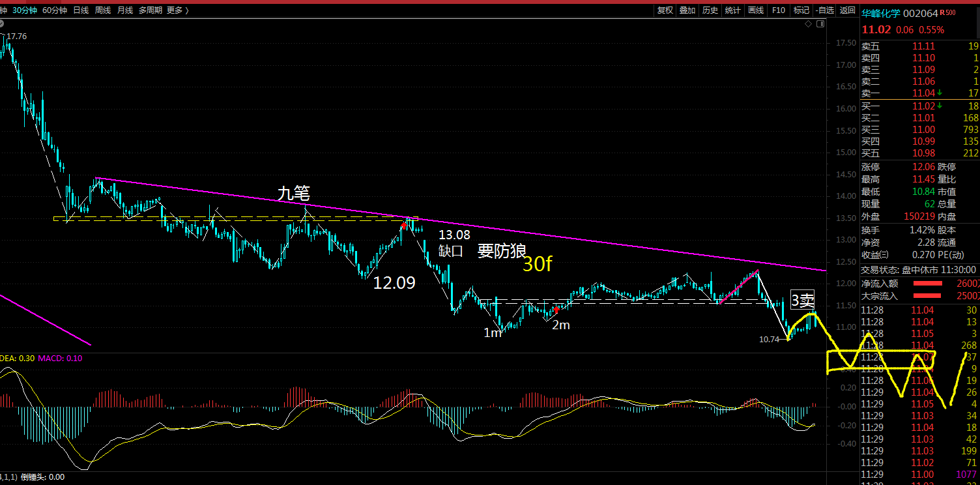This screenshot has height=485, width=980.
Task: Click the 收益(三) value 0.270
Action: (924, 255)
